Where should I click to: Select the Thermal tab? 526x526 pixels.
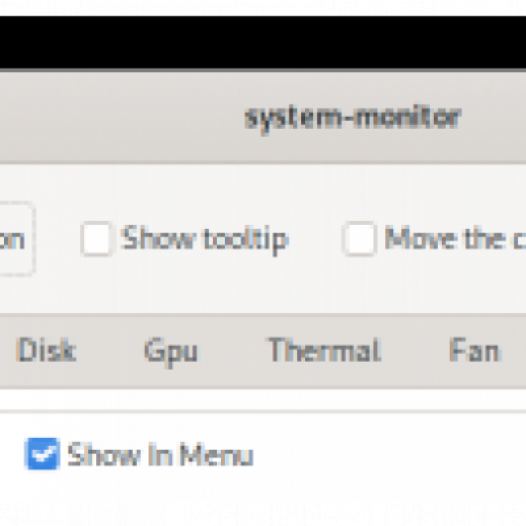click(325, 350)
